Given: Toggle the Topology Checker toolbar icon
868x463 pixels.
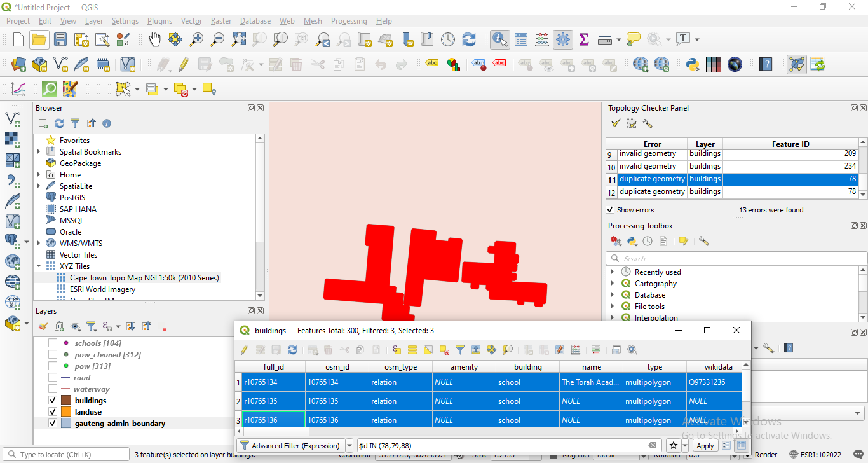Looking at the screenshot, I should [x=797, y=64].
